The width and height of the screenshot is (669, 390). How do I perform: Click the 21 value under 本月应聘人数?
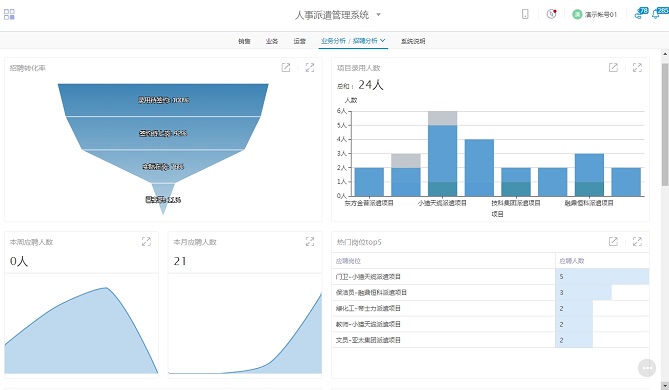(x=180, y=261)
